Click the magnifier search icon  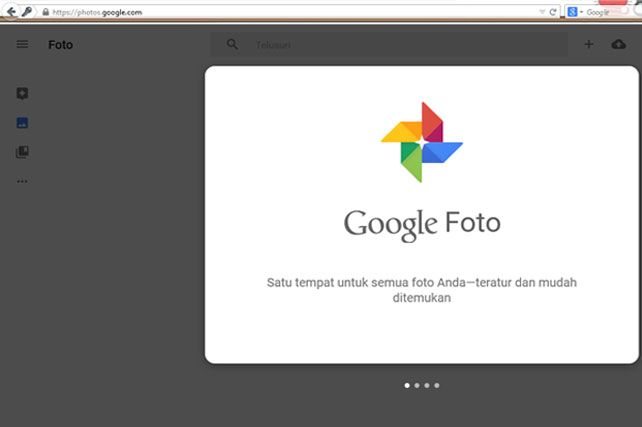(x=232, y=44)
